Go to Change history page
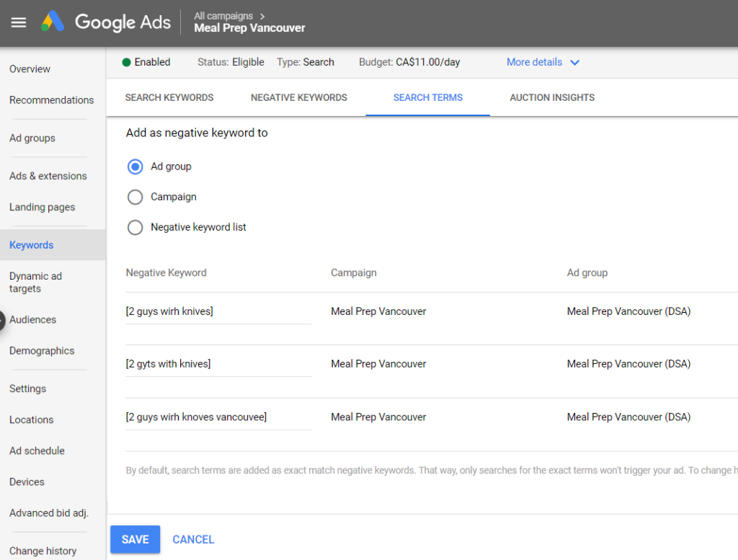The height and width of the screenshot is (560, 738). pyautogui.click(x=43, y=551)
